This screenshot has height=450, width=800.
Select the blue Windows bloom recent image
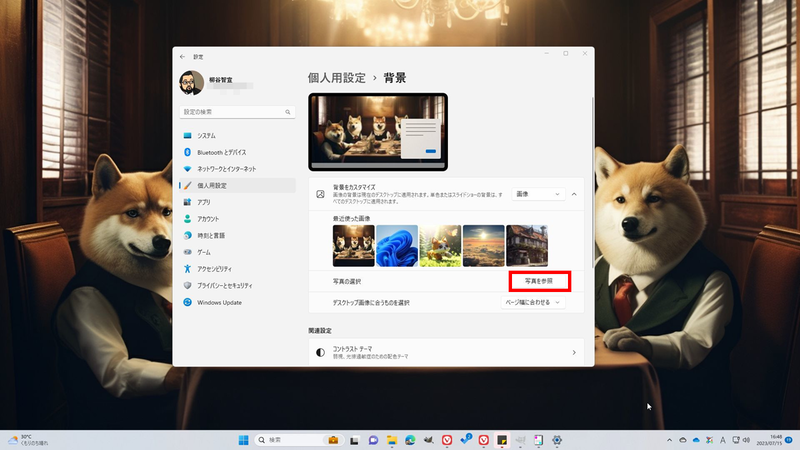[397, 246]
